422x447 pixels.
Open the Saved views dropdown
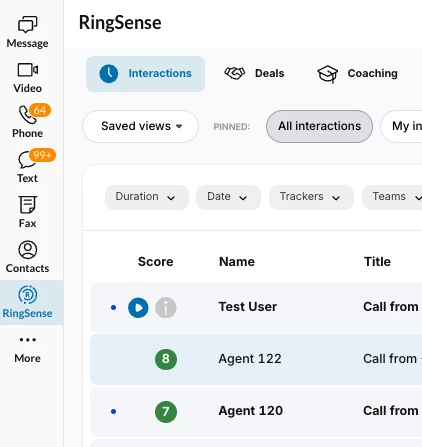click(140, 126)
